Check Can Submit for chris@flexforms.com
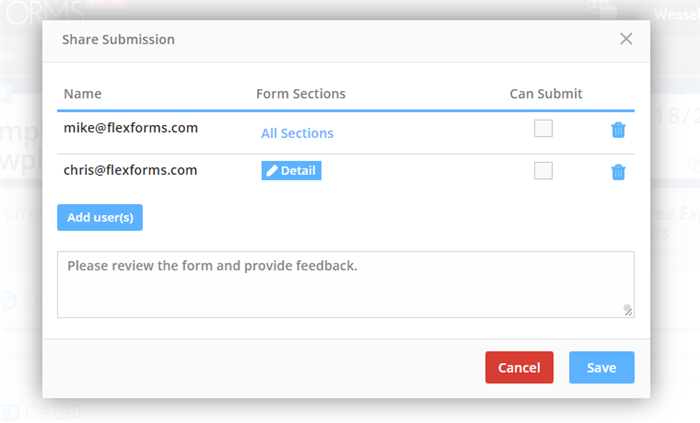 tap(543, 170)
